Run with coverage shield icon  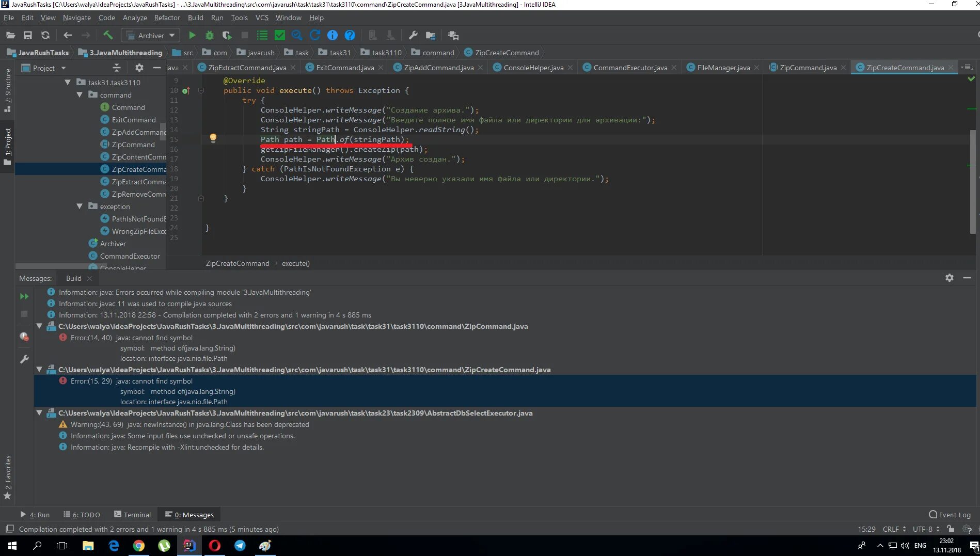coord(227,35)
